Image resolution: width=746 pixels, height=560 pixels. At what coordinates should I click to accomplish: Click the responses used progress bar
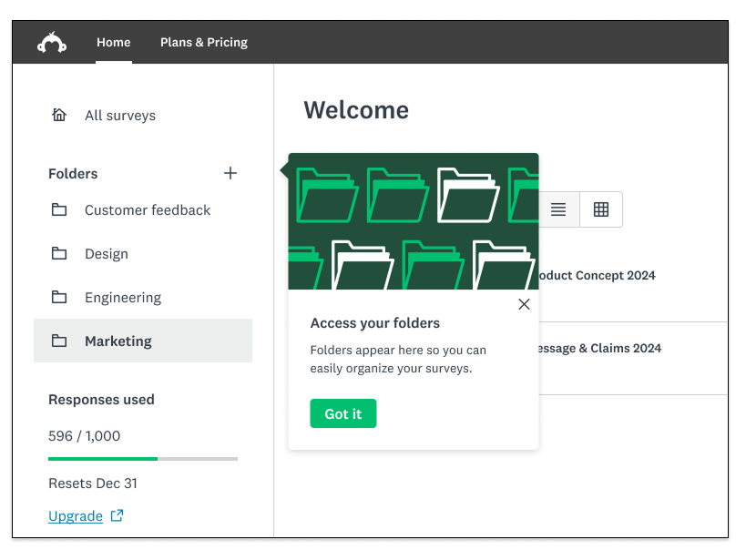coord(143,459)
